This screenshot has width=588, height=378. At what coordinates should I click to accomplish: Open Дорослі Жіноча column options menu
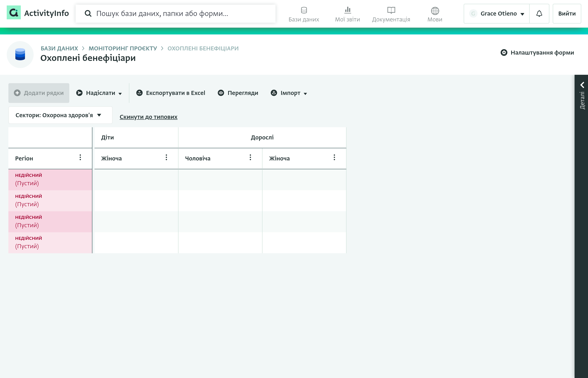coord(334,157)
